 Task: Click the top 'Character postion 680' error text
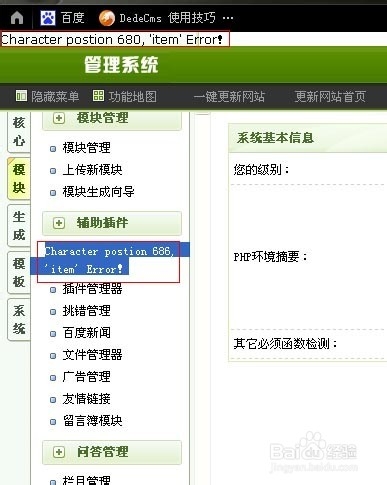pyautogui.click(x=112, y=40)
